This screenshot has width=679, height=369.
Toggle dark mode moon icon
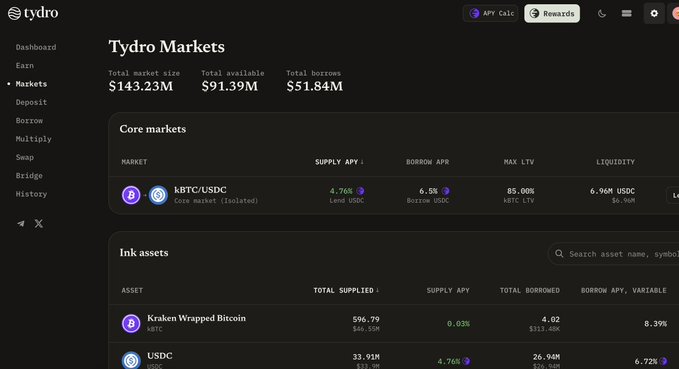coord(601,13)
